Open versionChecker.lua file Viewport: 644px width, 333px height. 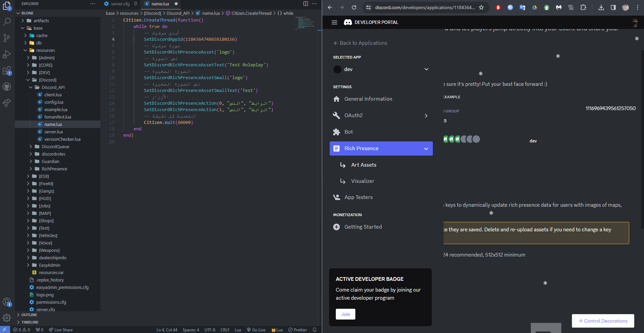(62, 139)
